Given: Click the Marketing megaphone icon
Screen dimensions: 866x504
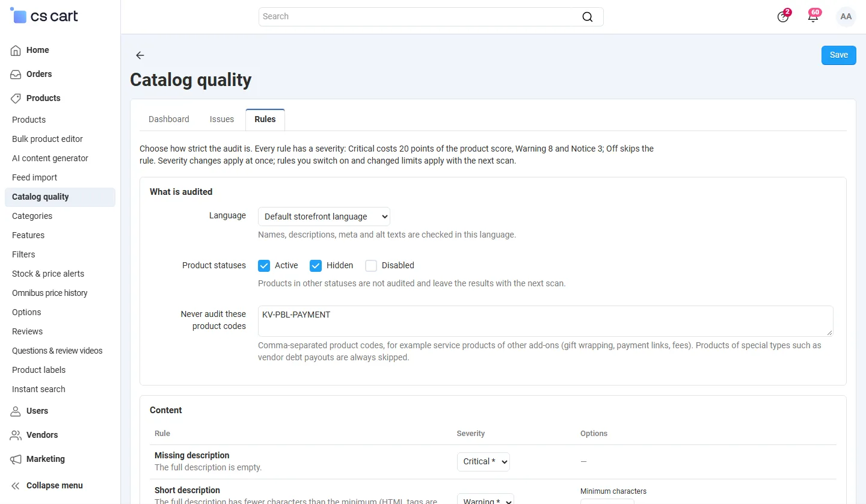Looking at the screenshot, I should coord(16,459).
